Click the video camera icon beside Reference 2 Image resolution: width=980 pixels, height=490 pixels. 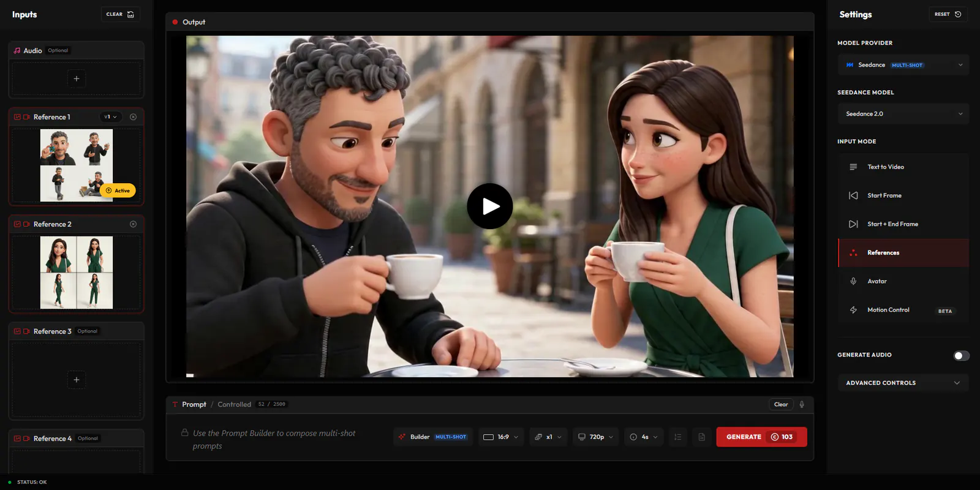click(26, 224)
